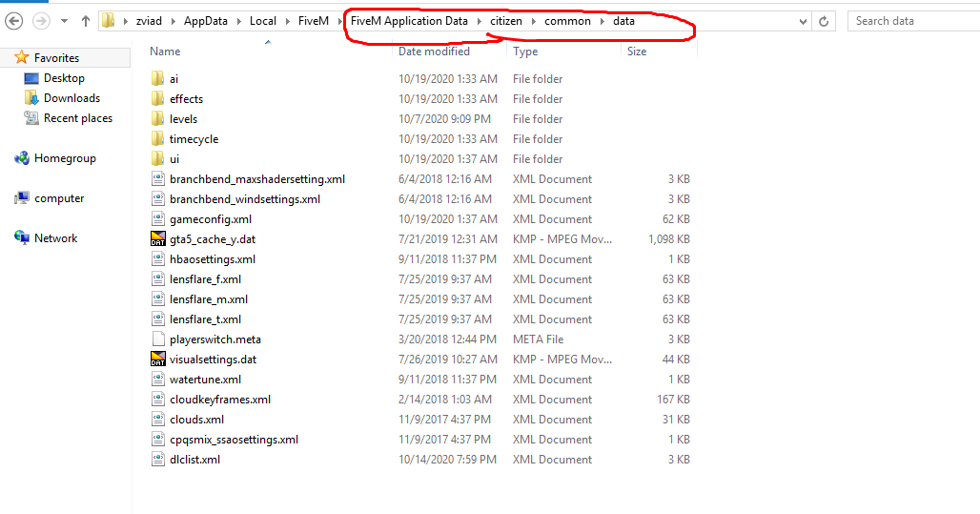This screenshot has width=980, height=514.
Task: Click the Back navigation arrow
Action: click(13, 21)
